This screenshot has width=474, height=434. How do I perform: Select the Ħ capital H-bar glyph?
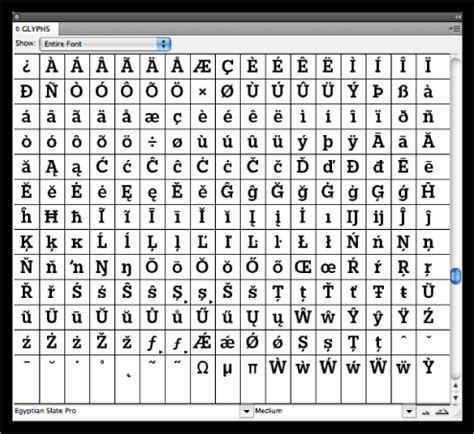(x=52, y=217)
